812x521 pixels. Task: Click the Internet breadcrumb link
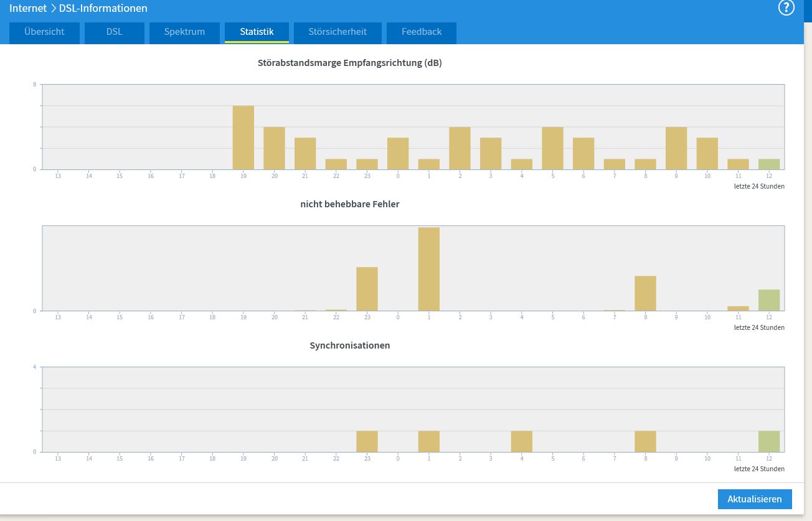[x=28, y=8]
